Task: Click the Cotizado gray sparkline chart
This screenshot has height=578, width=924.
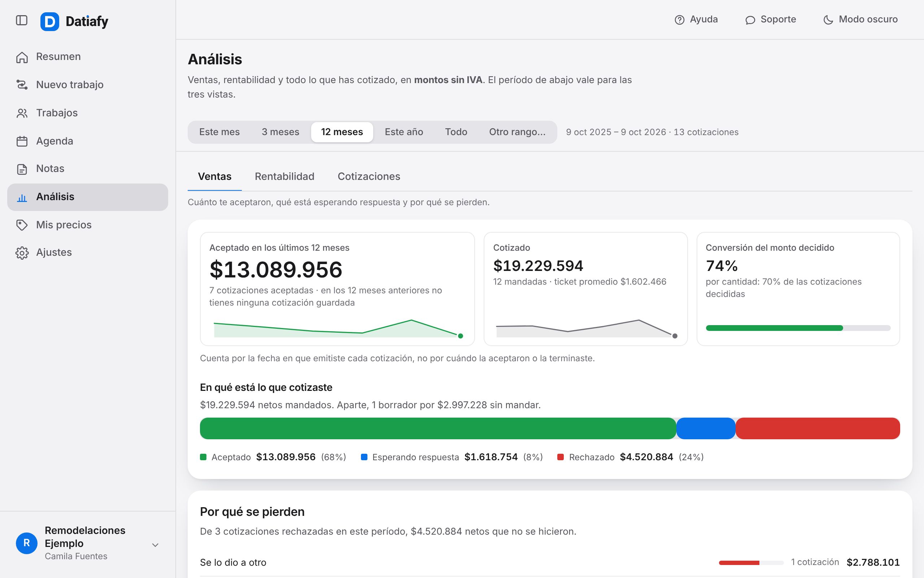Action: click(586, 329)
